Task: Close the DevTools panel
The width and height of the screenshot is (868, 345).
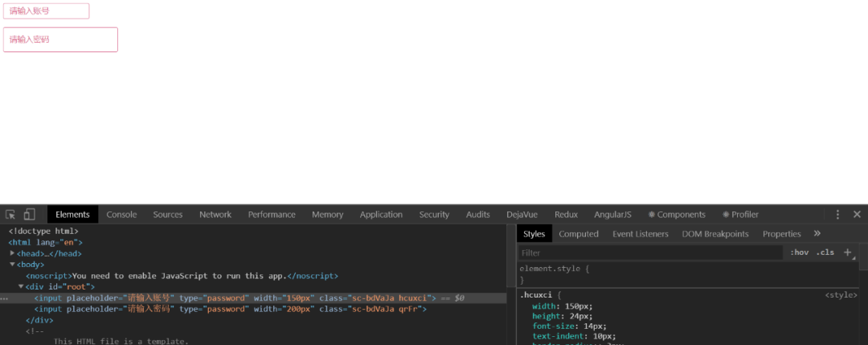Action: tap(857, 214)
